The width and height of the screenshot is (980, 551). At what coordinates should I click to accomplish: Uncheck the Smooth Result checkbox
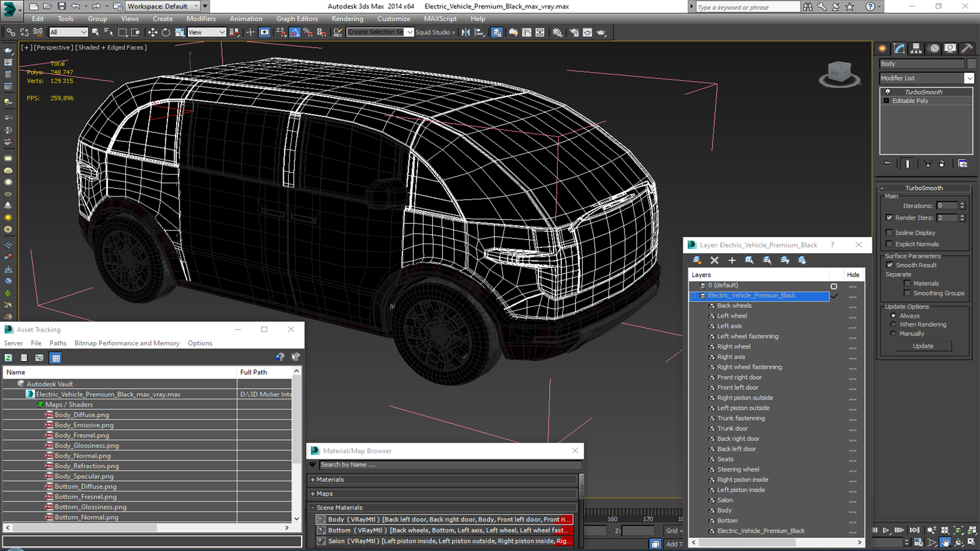(890, 265)
